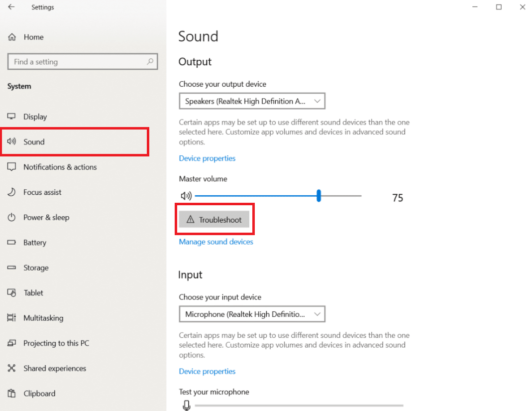Image resolution: width=532 pixels, height=411 pixels.
Task: Click the Storage drive icon
Action: pos(11,268)
